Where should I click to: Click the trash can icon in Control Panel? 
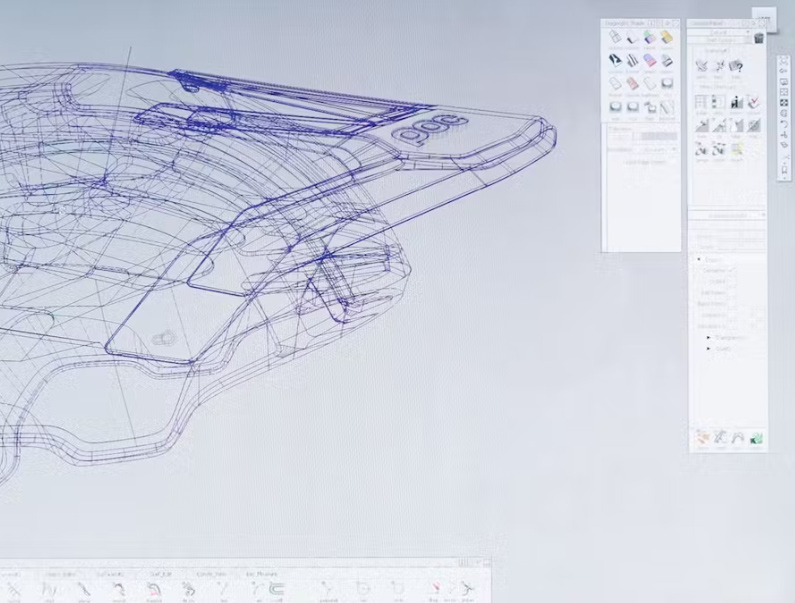pos(759,38)
